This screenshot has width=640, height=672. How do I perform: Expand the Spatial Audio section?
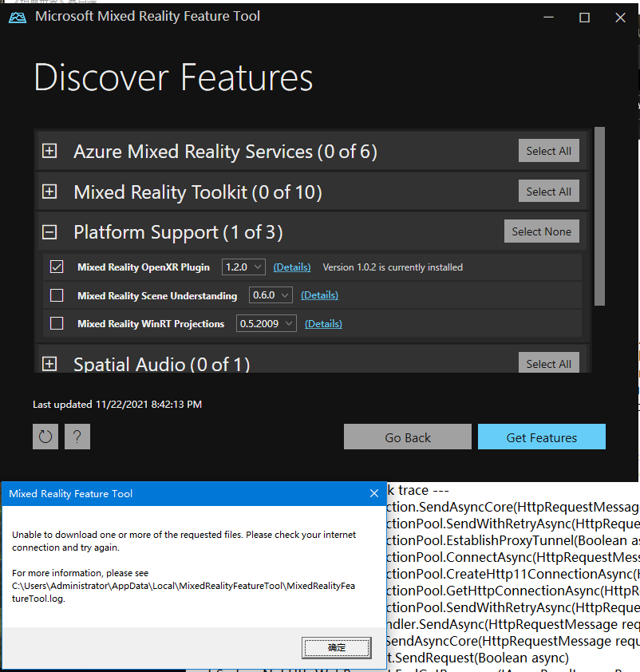(49, 364)
